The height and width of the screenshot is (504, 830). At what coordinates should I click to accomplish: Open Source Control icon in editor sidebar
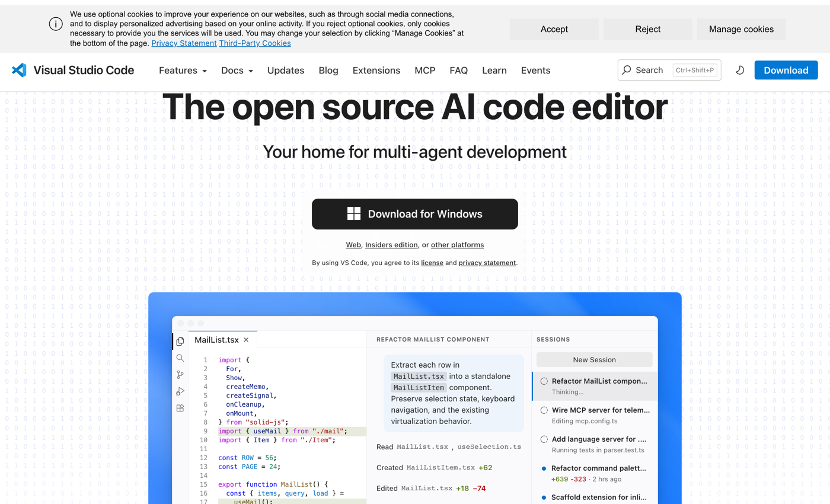(x=180, y=375)
